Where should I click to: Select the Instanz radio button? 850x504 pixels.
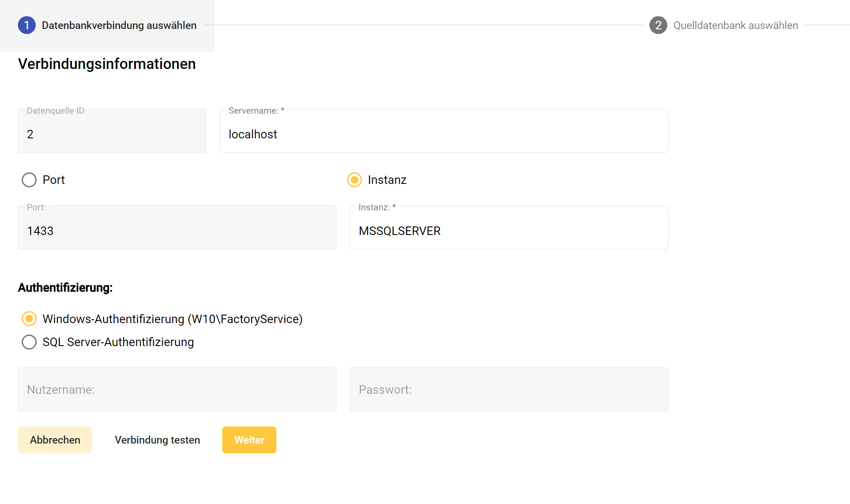(354, 180)
